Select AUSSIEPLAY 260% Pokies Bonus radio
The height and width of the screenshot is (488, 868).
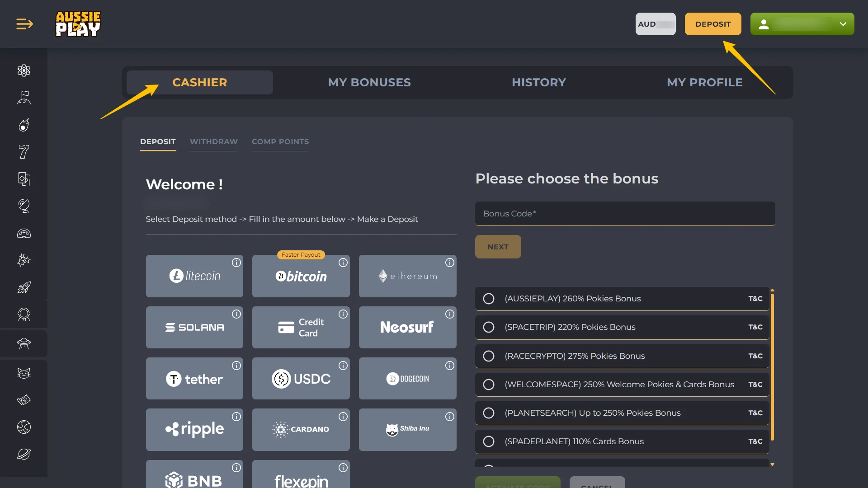pos(489,299)
